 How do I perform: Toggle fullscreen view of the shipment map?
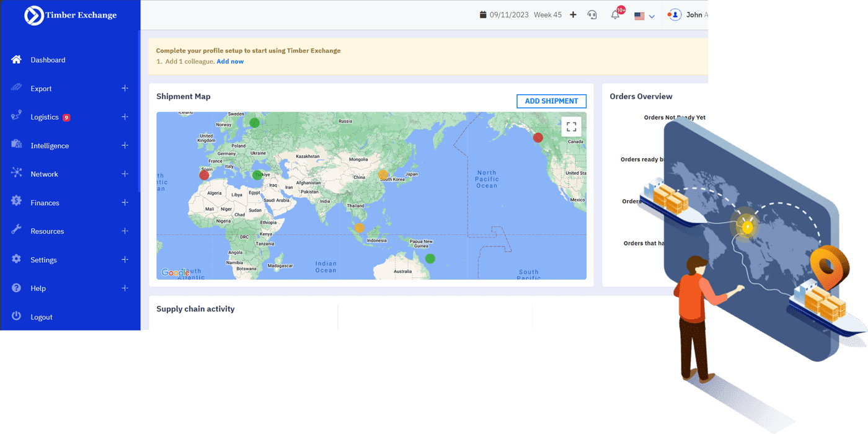[x=571, y=126]
